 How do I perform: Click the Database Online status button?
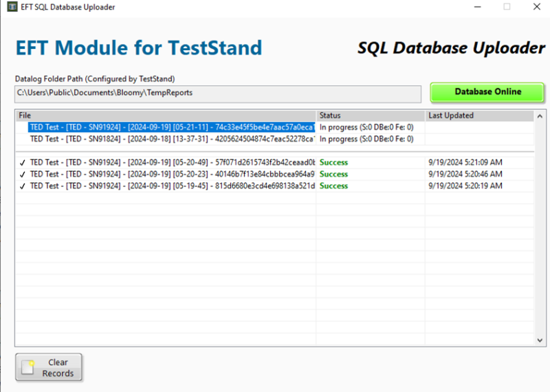click(x=487, y=92)
